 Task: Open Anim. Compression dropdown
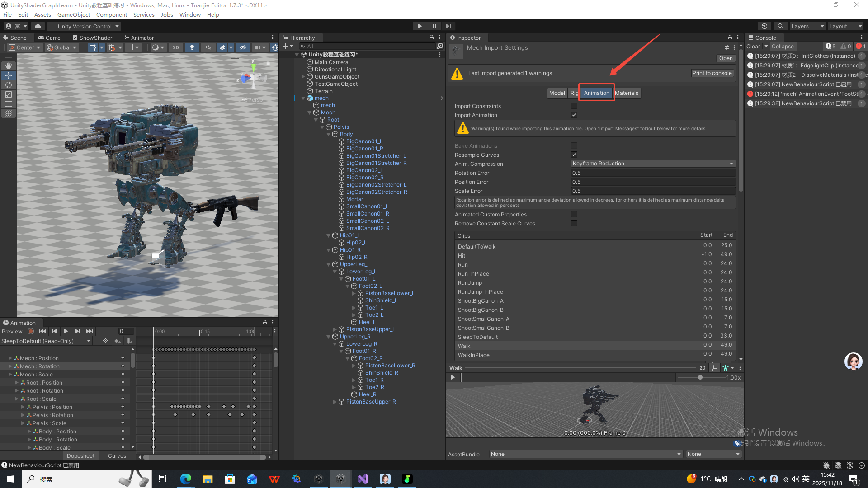click(653, 164)
